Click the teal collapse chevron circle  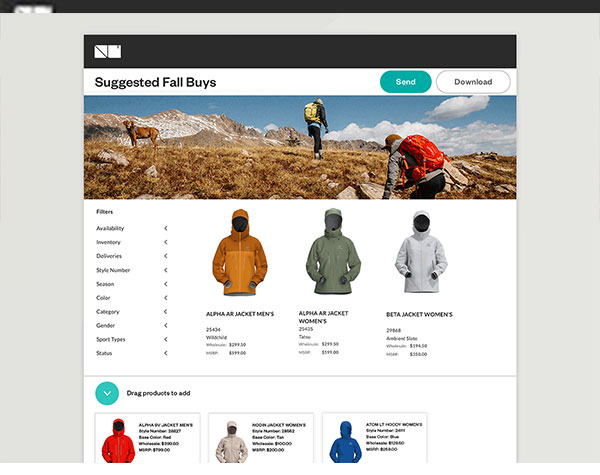pyautogui.click(x=107, y=393)
